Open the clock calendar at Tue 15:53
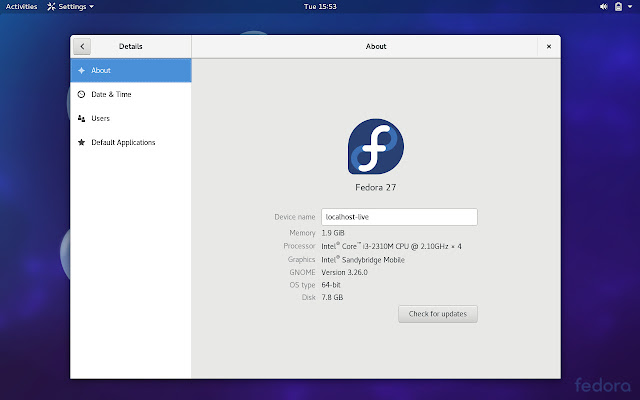Image resolution: width=640 pixels, height=400 pixels. (320, 7)
